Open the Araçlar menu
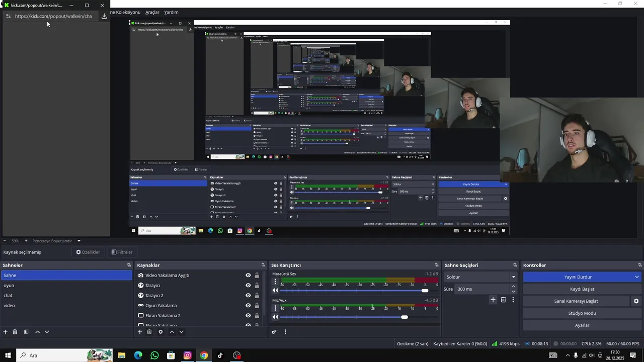The image size is (644, 362). [152, 12]
